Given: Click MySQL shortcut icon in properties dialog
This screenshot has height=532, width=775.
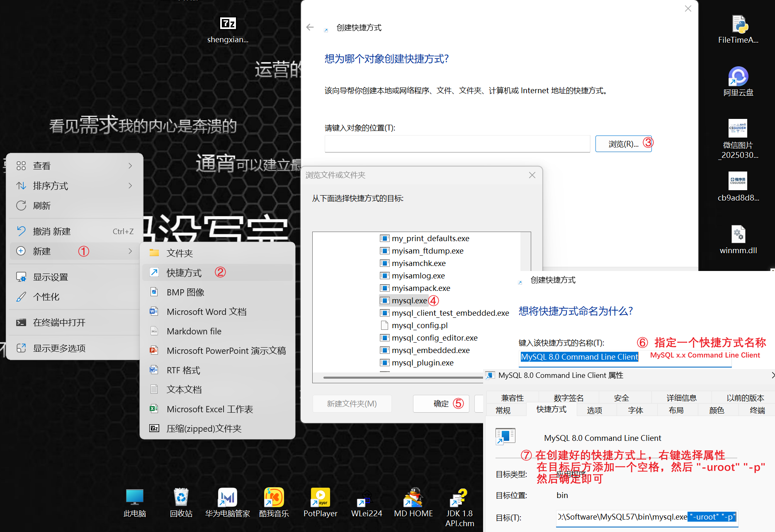Looking at the screenshot, I should click(505, 437).
